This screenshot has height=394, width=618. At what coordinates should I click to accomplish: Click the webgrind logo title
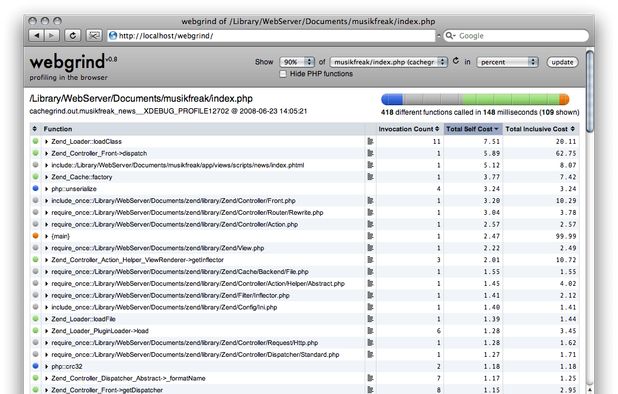[67, 62]
